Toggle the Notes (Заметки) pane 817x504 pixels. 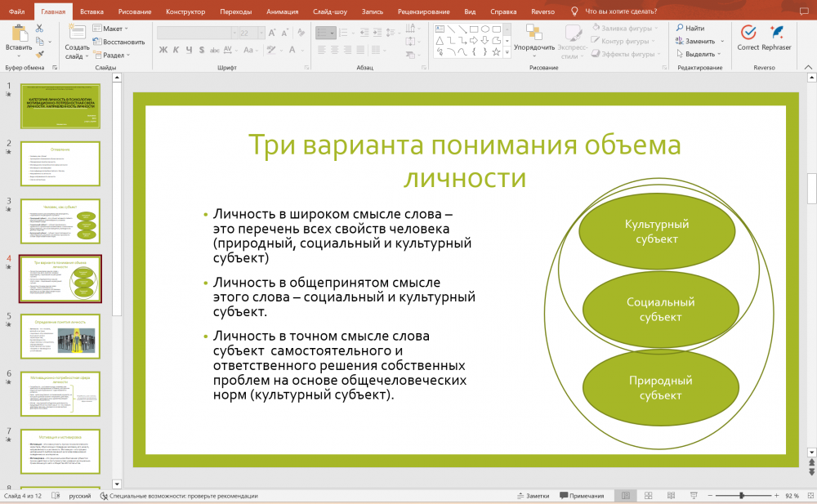[532, 496]
